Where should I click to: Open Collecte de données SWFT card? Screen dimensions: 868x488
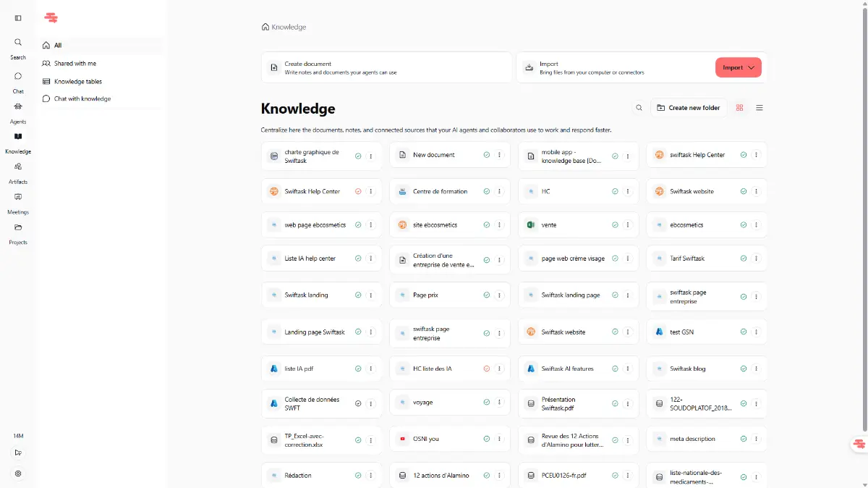coord(322,403)
